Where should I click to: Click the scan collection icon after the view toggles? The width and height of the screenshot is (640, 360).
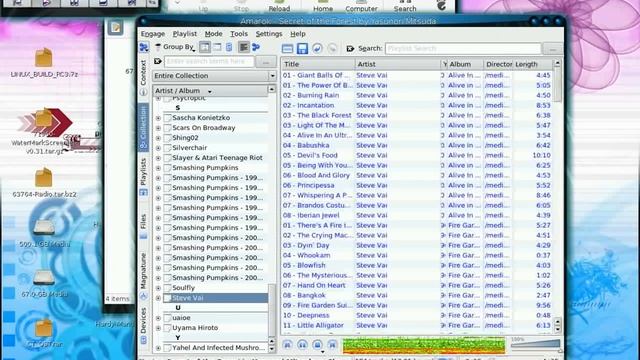click(256, 47)
